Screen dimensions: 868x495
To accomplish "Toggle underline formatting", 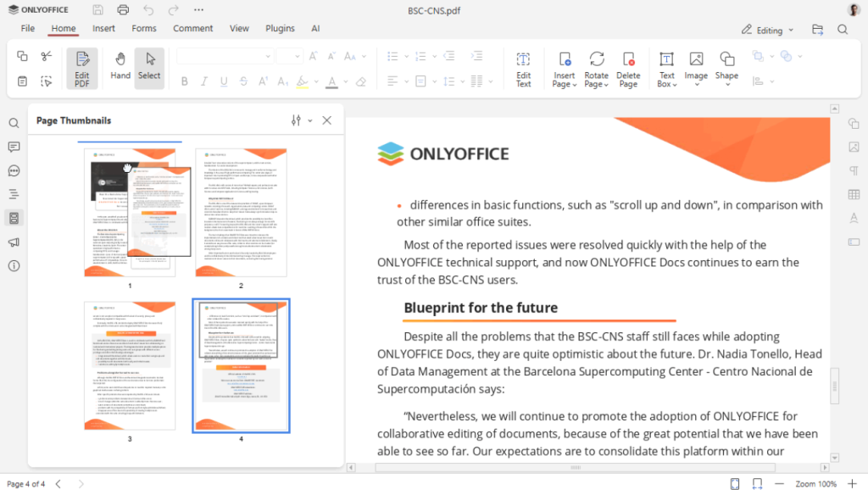I will coord(223,81).
